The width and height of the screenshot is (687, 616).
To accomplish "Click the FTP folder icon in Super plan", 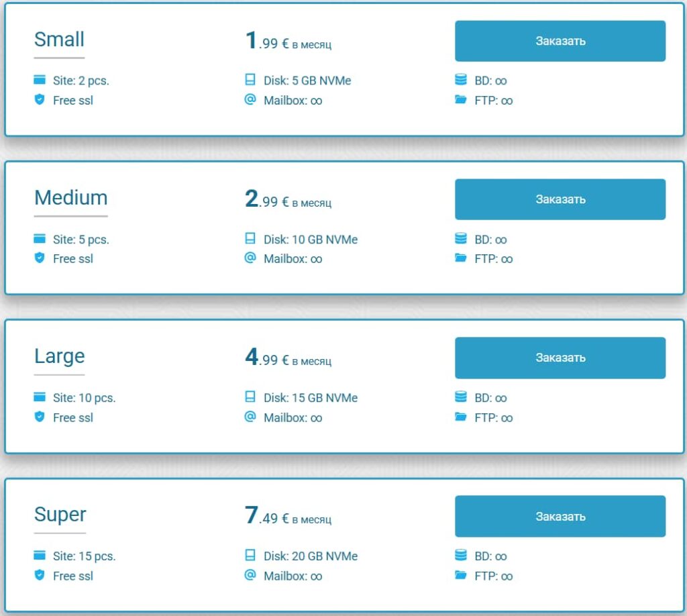I will [x=460, y=575].
